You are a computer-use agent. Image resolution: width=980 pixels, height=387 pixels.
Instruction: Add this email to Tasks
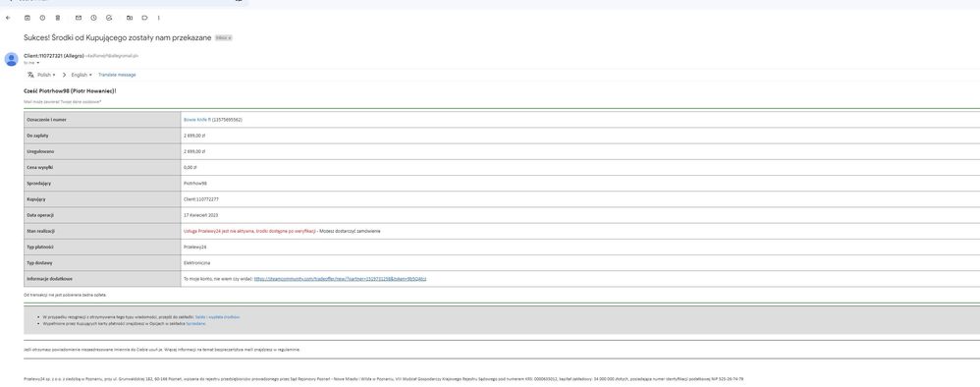tap(109, 18)
